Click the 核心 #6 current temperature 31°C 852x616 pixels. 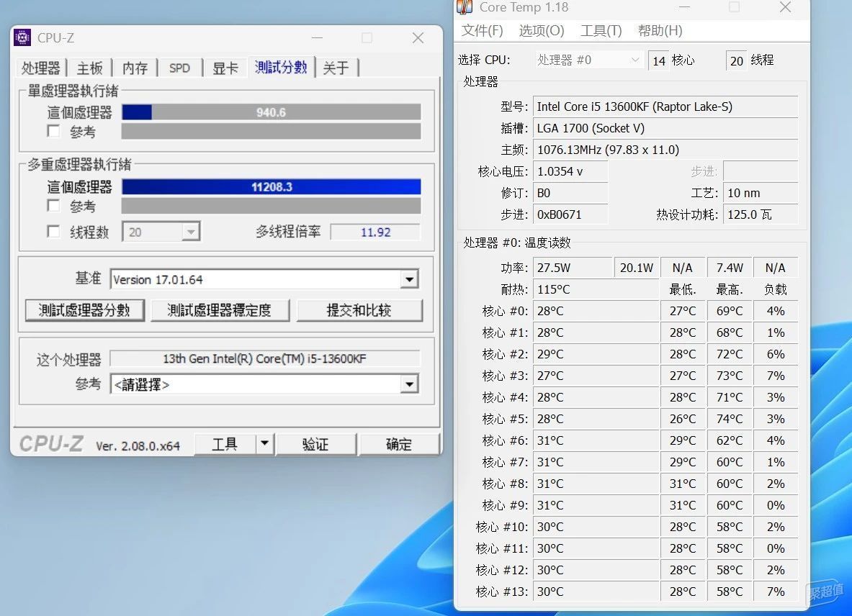click(x=596, y=440)
